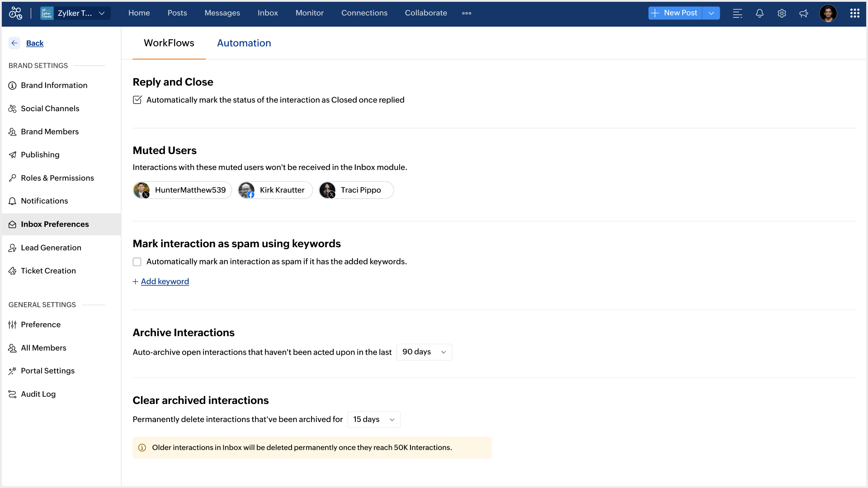This screenshot has width=868, height=488.
Task: Click the notifications bell icon
Action: point(759,13)
